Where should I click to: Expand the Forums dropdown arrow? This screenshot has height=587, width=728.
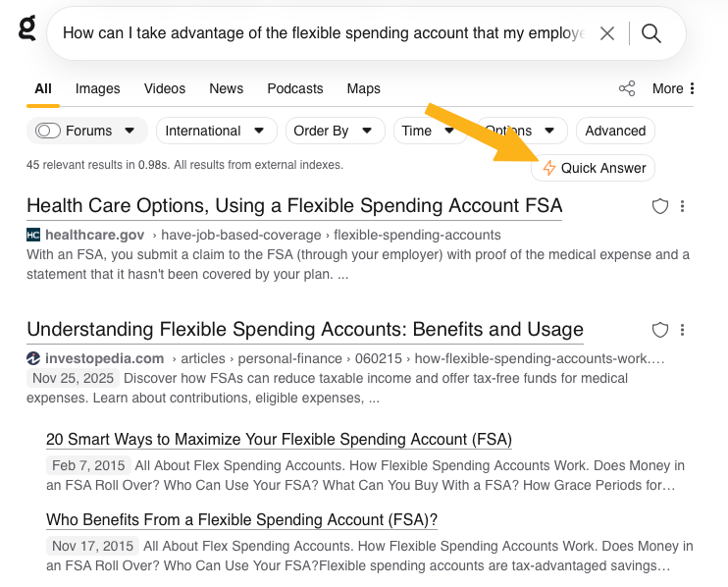tap(130, 131)
